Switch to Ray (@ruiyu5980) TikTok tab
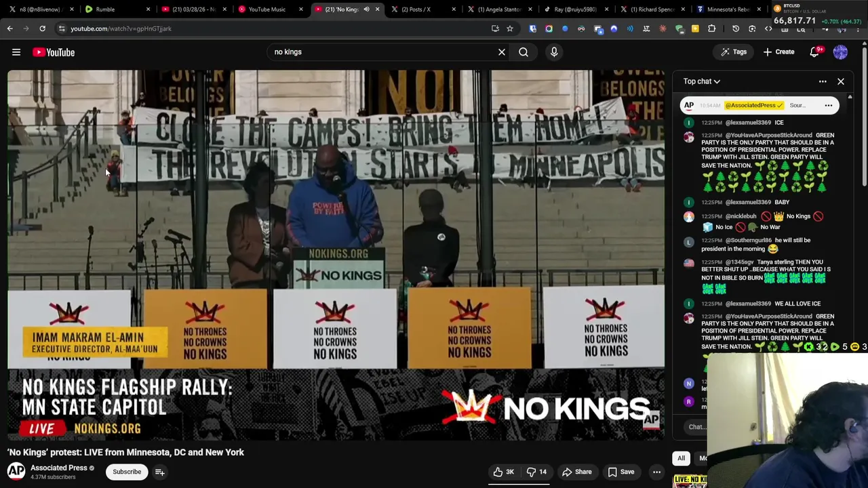 [575, 9]
